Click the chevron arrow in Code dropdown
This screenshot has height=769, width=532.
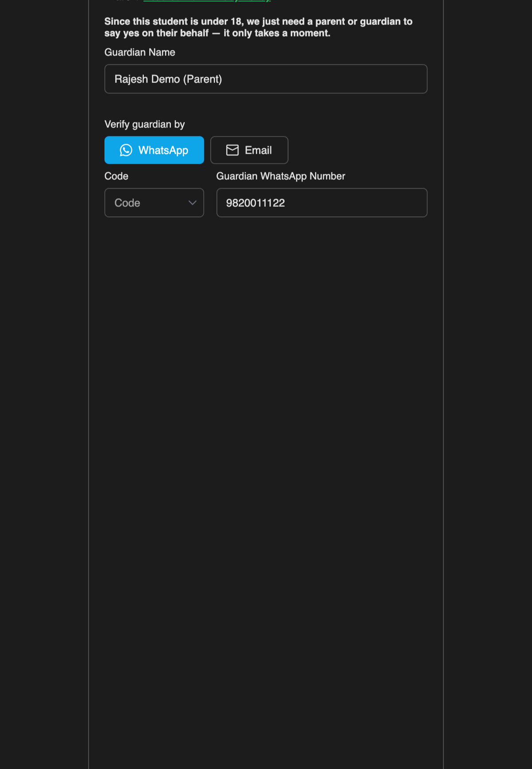pos(192,203)
